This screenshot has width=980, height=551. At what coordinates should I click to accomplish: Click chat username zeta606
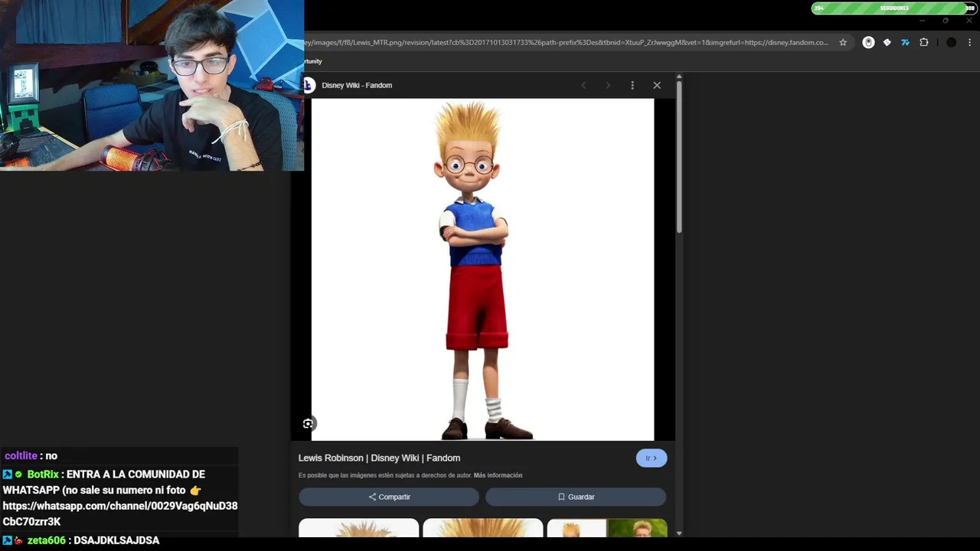47,540
